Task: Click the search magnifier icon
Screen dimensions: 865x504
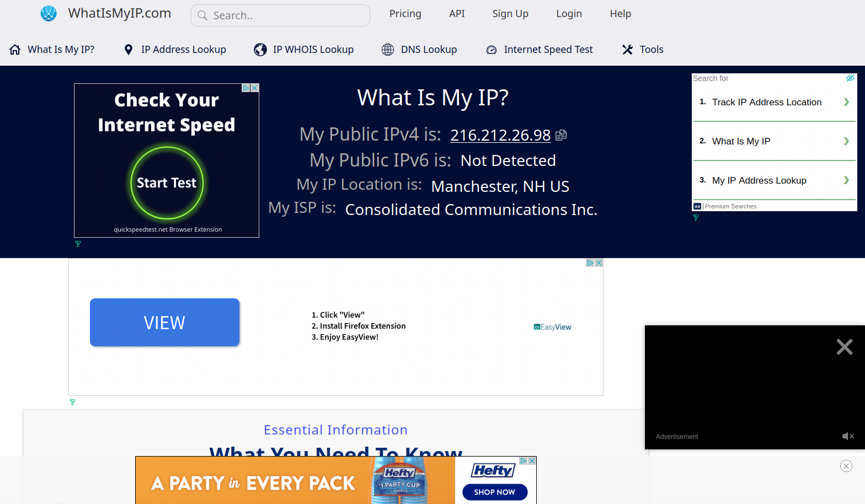Action: (x=202, y=15)
